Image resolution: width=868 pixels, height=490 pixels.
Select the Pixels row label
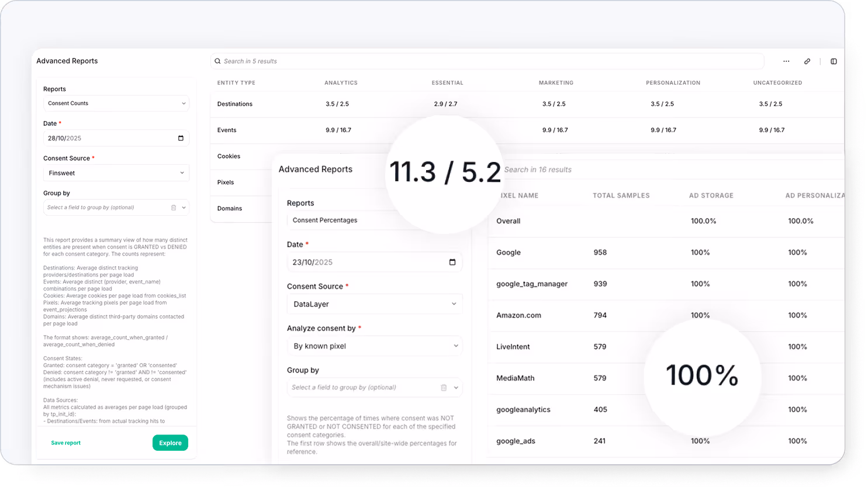pos(226,182)
